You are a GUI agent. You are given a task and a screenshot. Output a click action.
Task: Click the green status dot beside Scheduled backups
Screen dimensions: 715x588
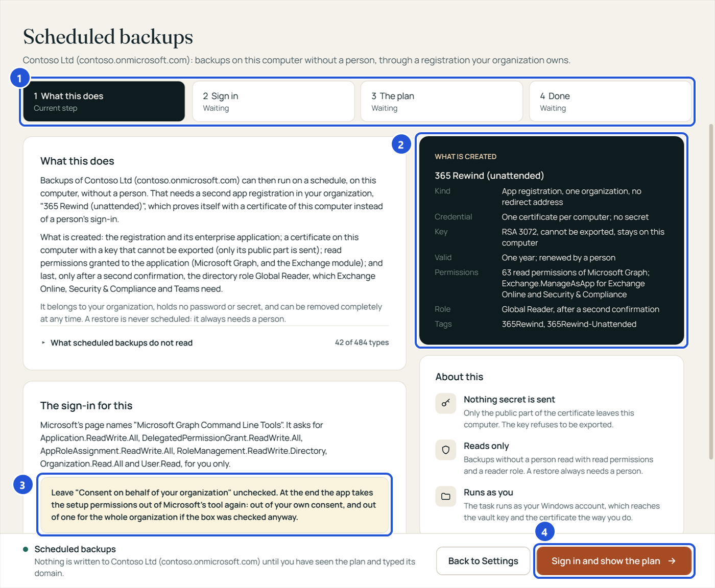point(26,549)
